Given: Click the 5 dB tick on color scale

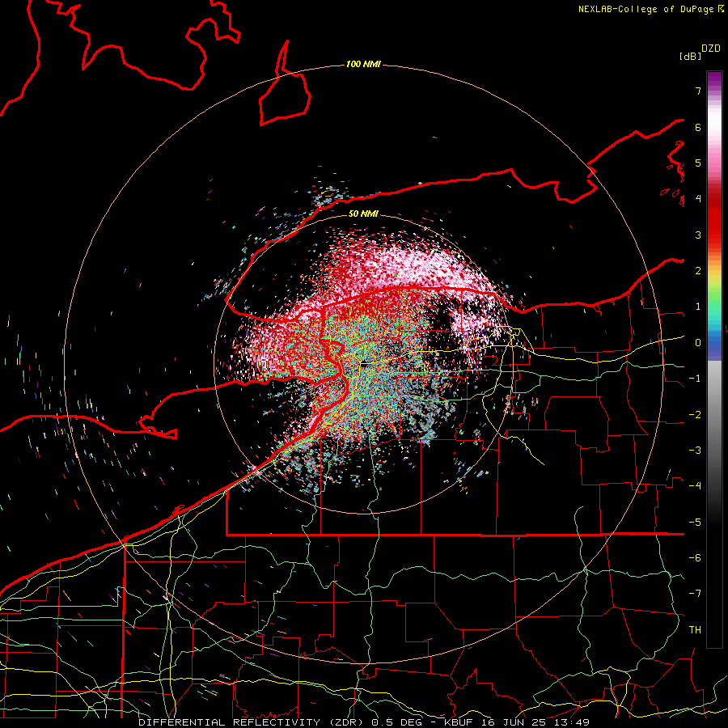Looking at the screenshot, I should (698, 163).
